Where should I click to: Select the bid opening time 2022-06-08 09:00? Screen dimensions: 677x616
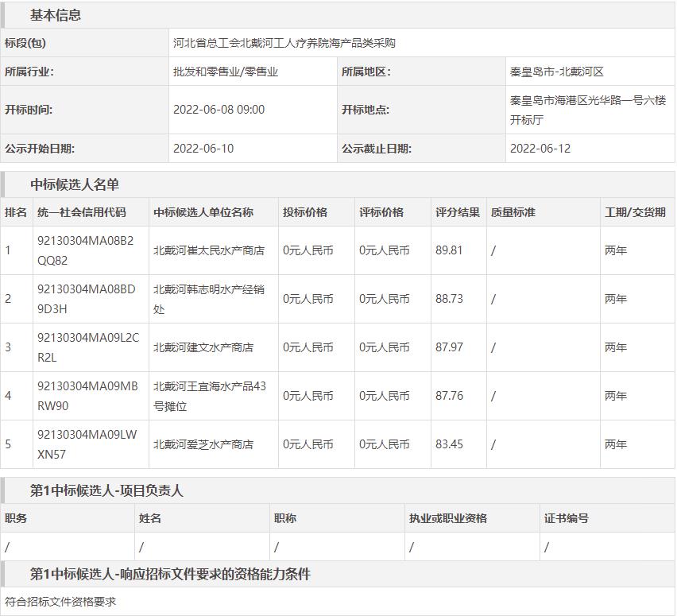click(x=219, y=110)
